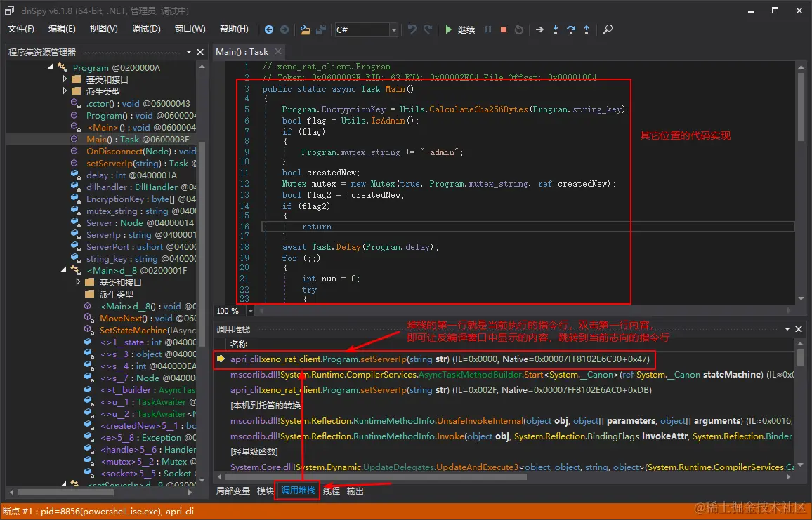Select the ServerPort : ushort field
The height and width of the screenshot is (520, 812).
pos(141,247)
